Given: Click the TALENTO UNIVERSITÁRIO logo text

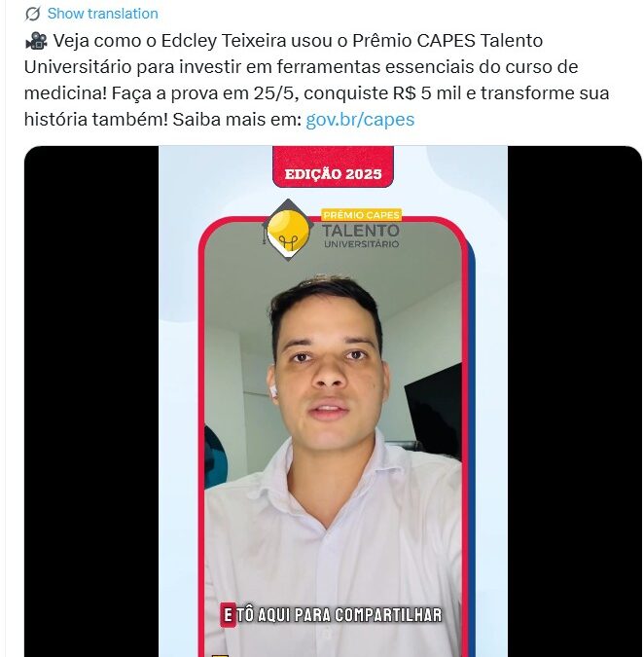Looking at the screenshot, I should [x=361, y=236].
